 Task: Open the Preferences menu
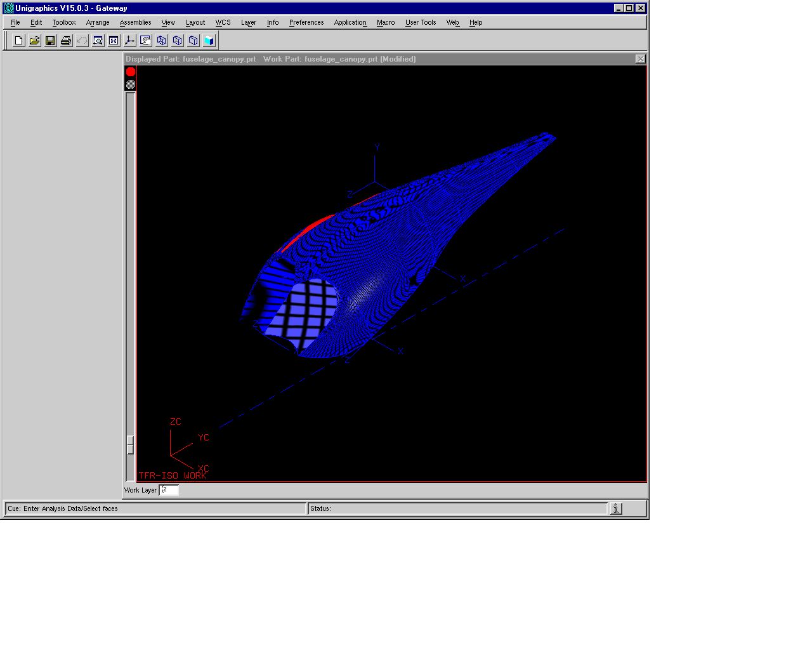[x=306, y=22]
